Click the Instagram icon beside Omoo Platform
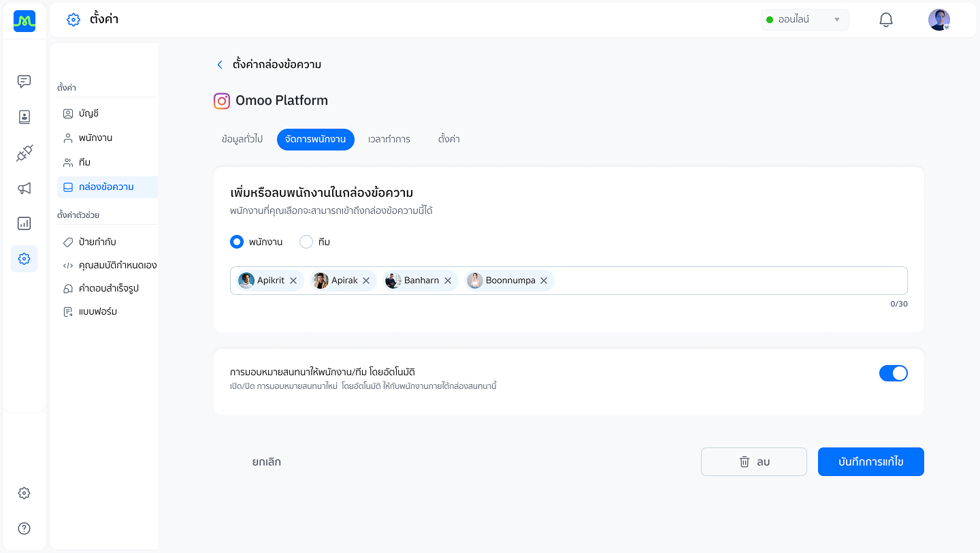Image resolution: width=980 pixels, height=553 pixels. [222, 101]
